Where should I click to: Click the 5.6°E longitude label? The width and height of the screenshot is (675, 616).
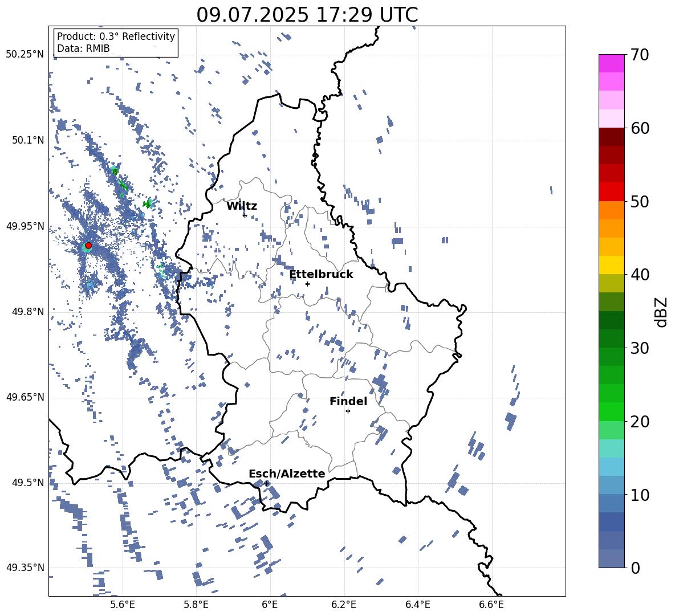[123, 605]
